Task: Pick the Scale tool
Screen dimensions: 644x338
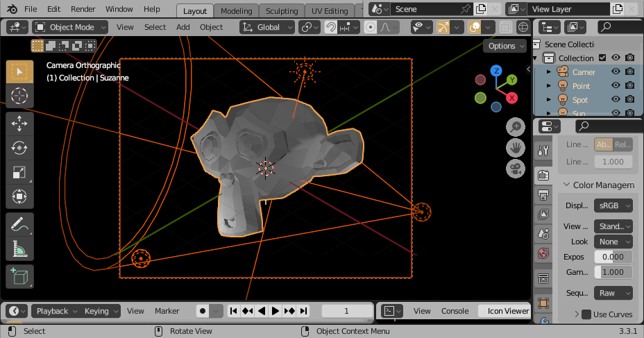Action: [x=19, y=173]
